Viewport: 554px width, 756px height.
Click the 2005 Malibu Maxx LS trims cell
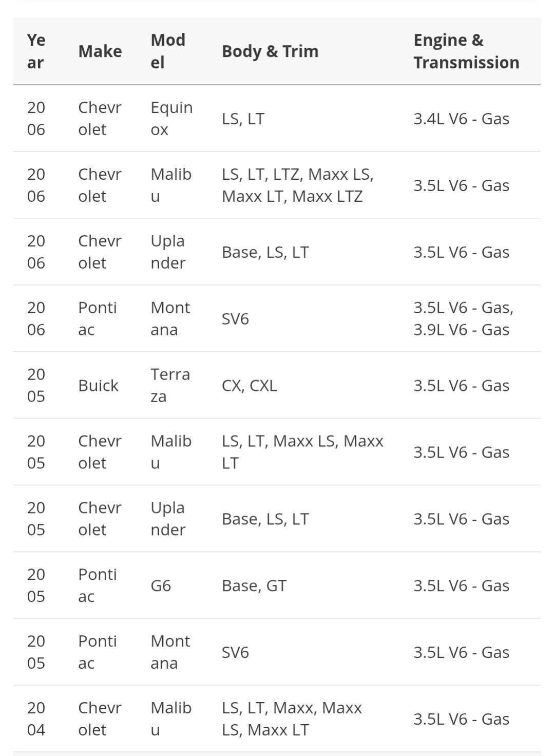click(x=302, y=452)
